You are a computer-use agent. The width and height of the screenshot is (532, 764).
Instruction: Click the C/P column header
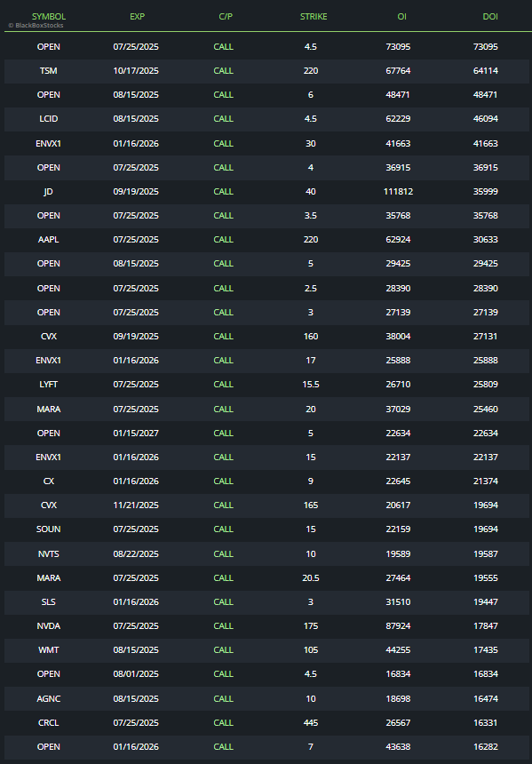pos(226,17)
